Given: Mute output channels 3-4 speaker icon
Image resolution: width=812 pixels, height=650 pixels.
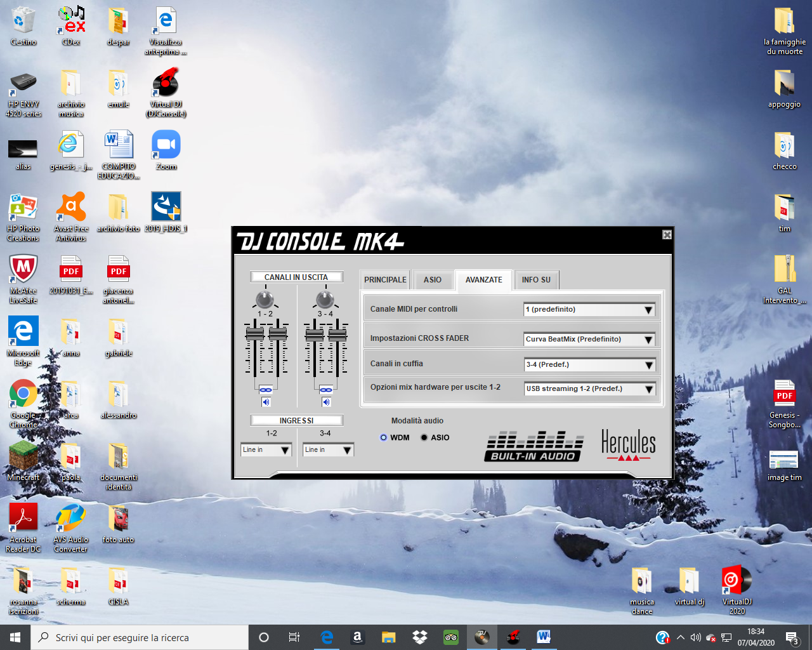Looking at the screenshot, I should pyautogui.click(x=326, y=402).
